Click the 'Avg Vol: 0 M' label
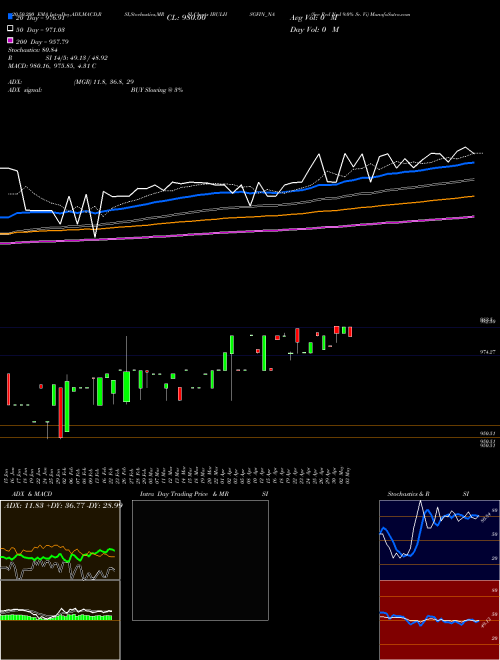Screen dimensions: 500x660 [314, 18]
